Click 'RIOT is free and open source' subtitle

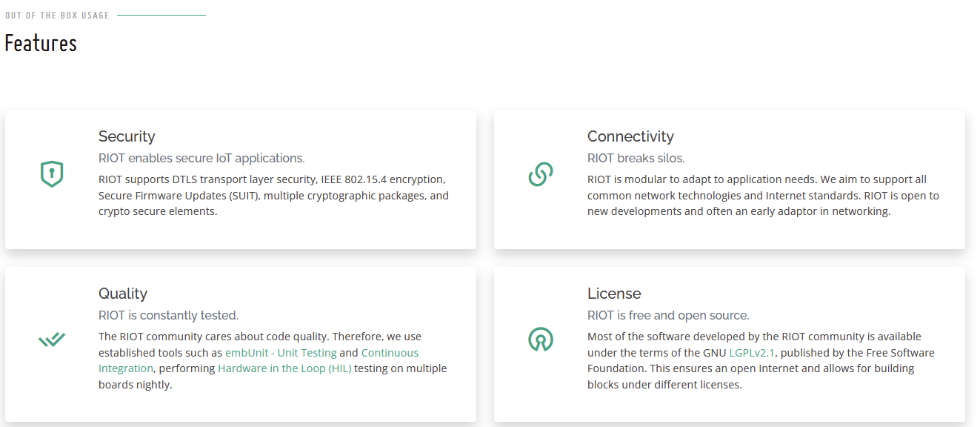(x=668, y=315)
